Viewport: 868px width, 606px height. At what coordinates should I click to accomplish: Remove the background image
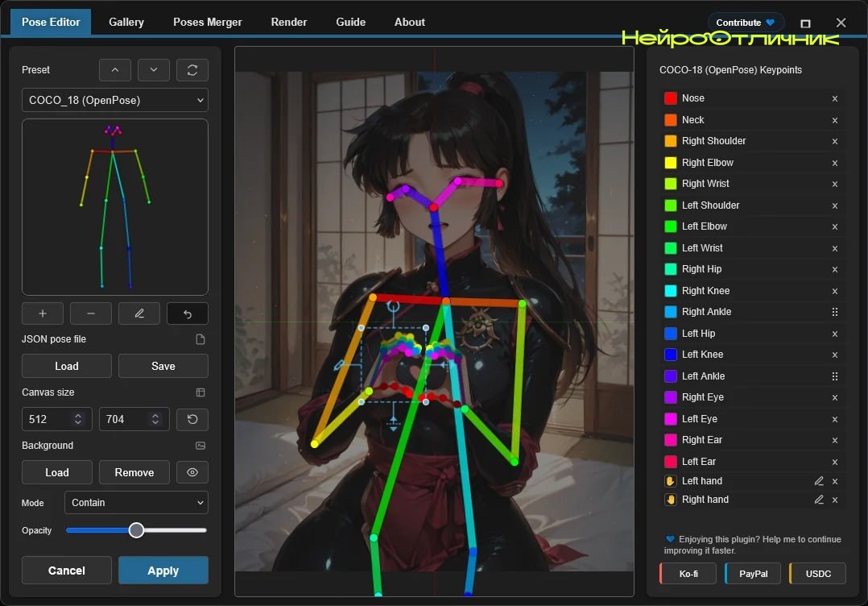pyautogui.click(x=134, y=472)
